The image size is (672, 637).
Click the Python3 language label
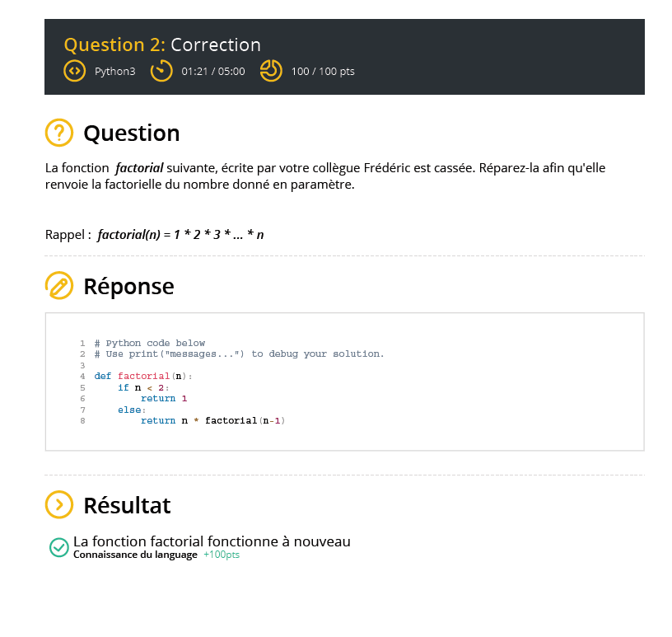point(114,72)
